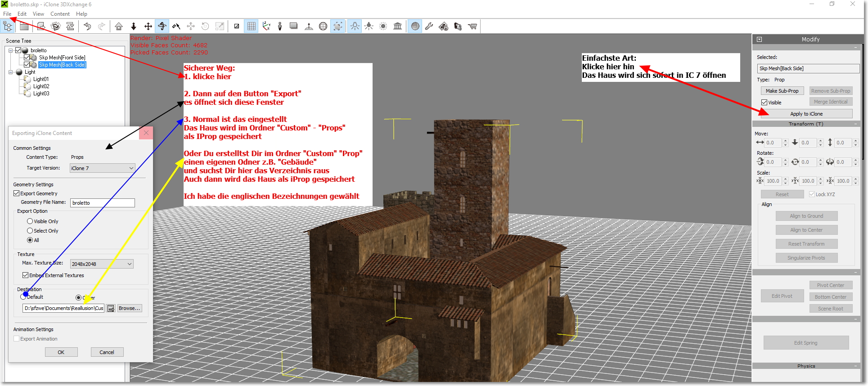Choose the Default destination radio button
Viewport: 868px width, 386px height.
tap(23, 297)
